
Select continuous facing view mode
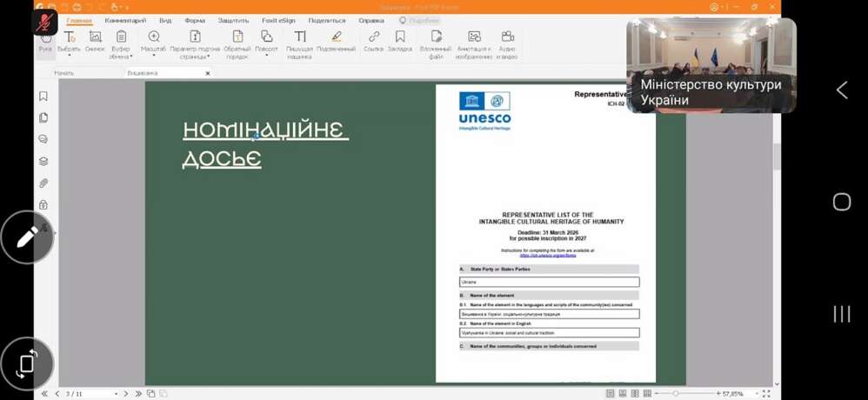pyautogui.click(x=647, y=393)
